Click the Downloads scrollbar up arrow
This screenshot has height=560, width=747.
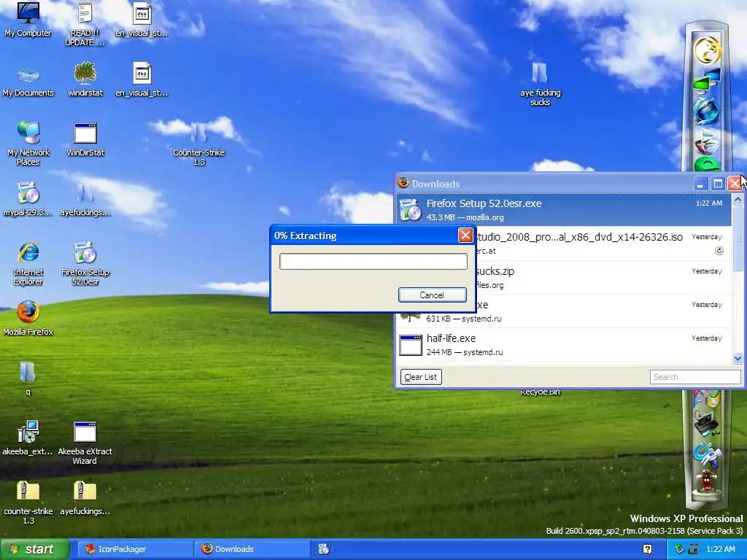pyautogui.click(x=738, y=200)
